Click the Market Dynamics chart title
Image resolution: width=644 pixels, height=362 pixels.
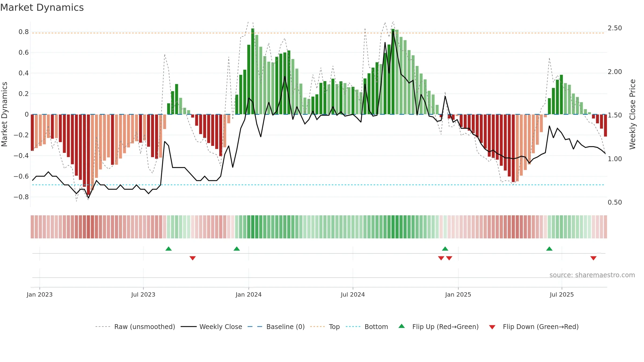coord(42,8)
